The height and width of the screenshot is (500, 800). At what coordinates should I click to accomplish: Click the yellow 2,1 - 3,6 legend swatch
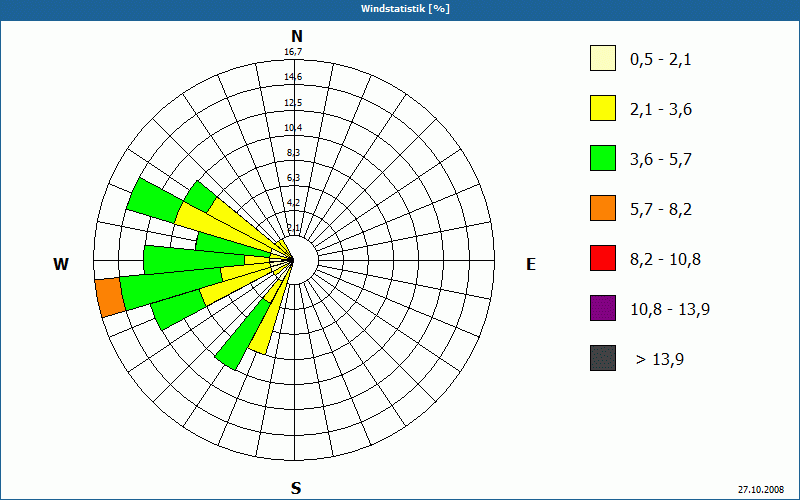603,108
